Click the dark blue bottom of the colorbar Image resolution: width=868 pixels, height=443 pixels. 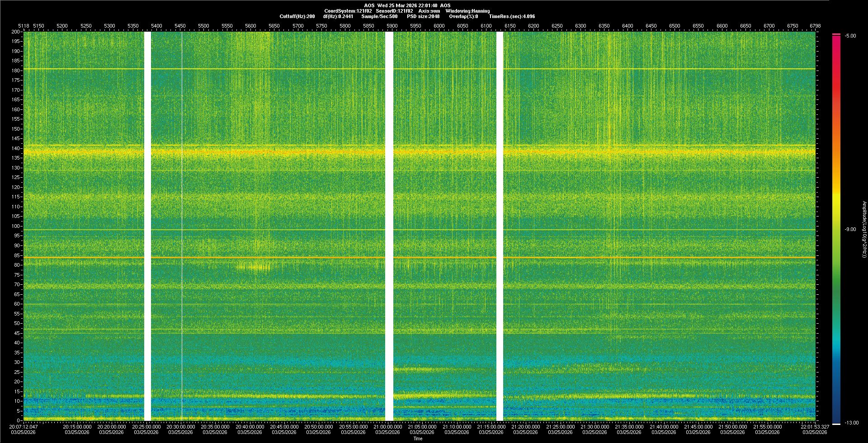tap(836, 416)
